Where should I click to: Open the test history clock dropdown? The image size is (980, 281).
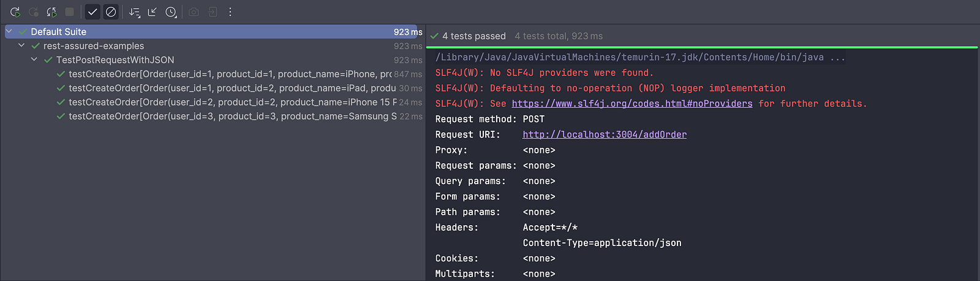pyautogui.click(x=171, y=12)
